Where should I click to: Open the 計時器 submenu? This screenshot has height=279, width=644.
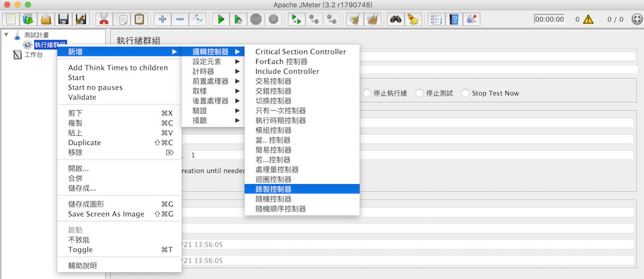(213, 72)
